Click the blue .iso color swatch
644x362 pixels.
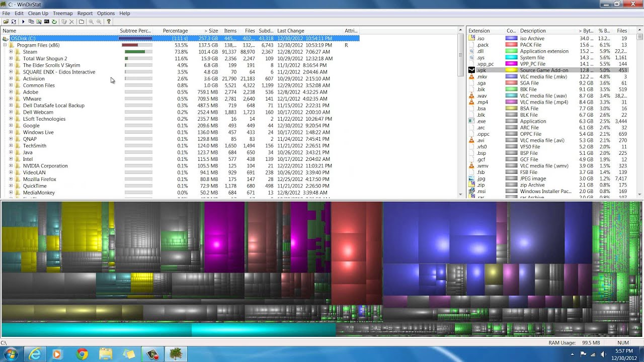coord(511,38)
